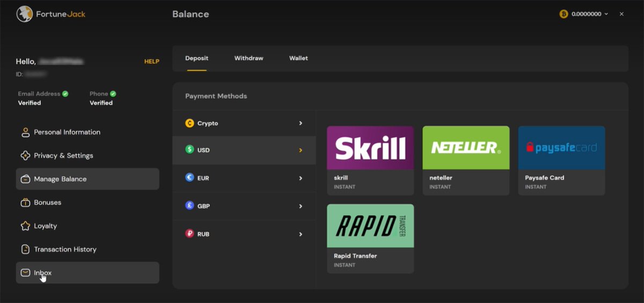Click the Email Address verified checkmark
This screenshot has height=303, width=644.
click(x=65, y=93)
